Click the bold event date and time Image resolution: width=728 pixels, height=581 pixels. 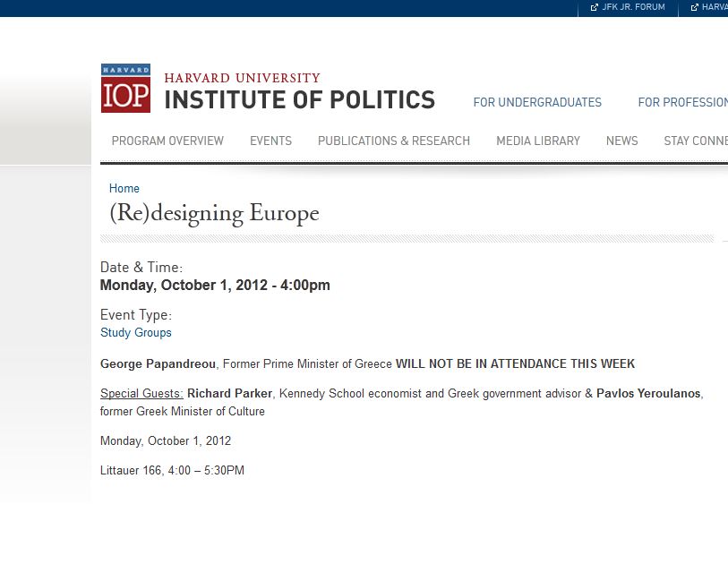tap(215, 286)
